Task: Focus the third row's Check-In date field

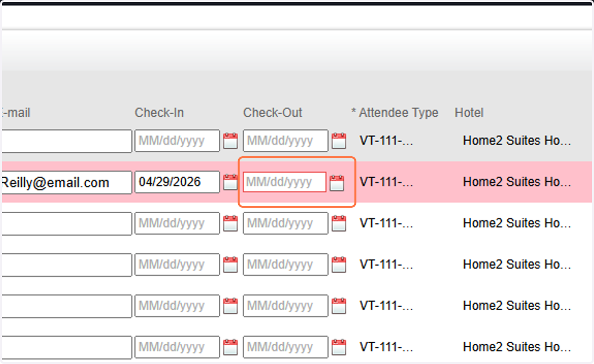Action: (x=177, y=224)
